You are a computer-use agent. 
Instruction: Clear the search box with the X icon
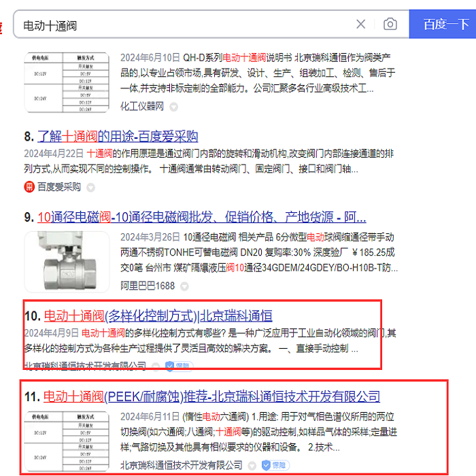[x=360, y=24]
